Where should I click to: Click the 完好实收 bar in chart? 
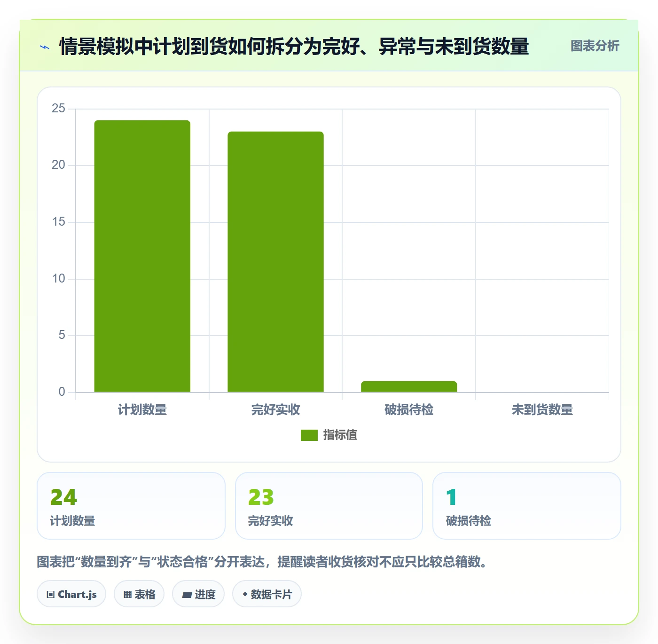coord(276,262)
